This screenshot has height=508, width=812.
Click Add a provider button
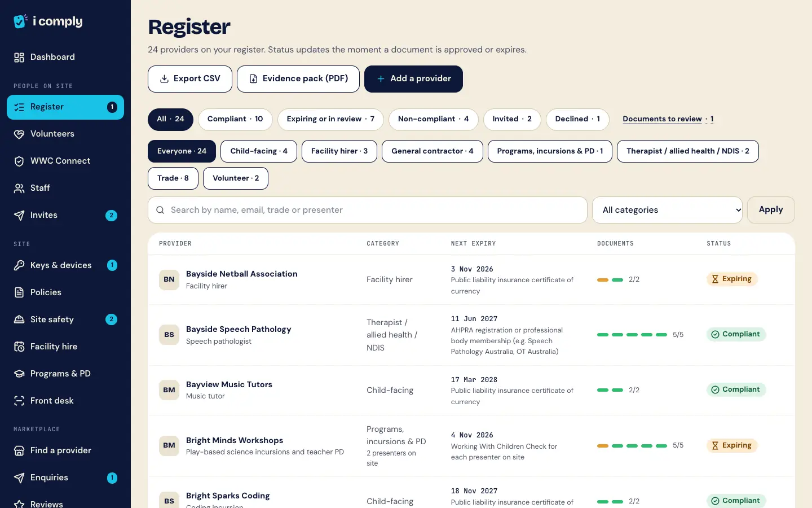coord(414,79)
